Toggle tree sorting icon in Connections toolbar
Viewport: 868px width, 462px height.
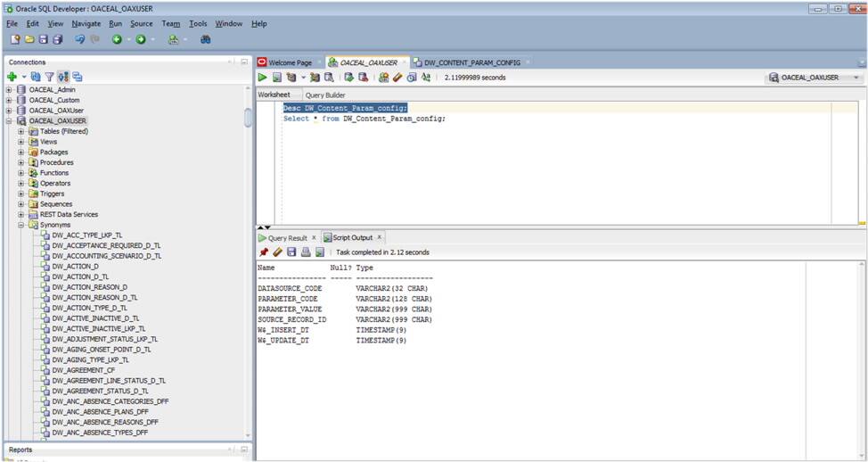(x=63, y=77)
